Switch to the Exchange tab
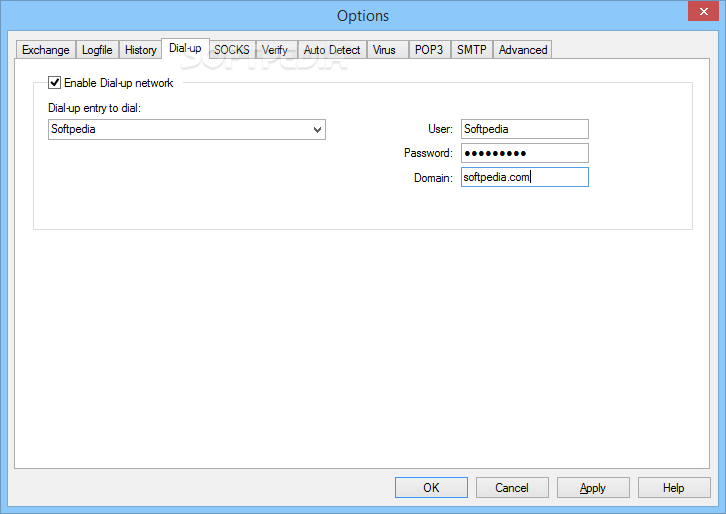The image size is (726, 514). pyautogui.click(x=46, y=50)
